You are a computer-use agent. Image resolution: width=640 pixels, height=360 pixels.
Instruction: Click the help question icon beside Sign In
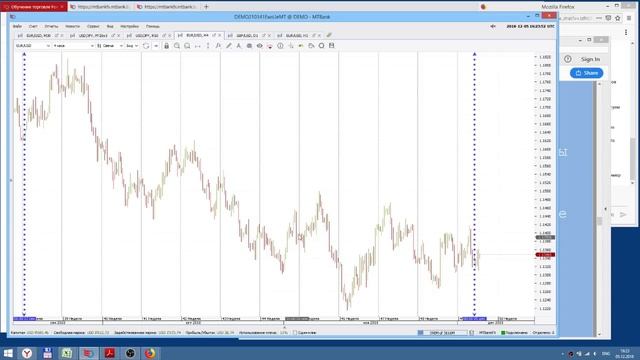568,59
